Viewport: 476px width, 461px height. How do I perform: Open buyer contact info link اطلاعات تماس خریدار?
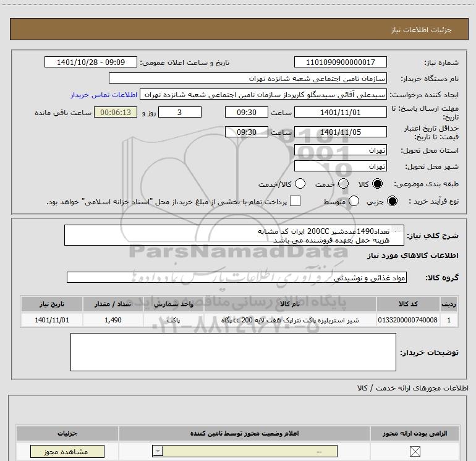[104, 95]
